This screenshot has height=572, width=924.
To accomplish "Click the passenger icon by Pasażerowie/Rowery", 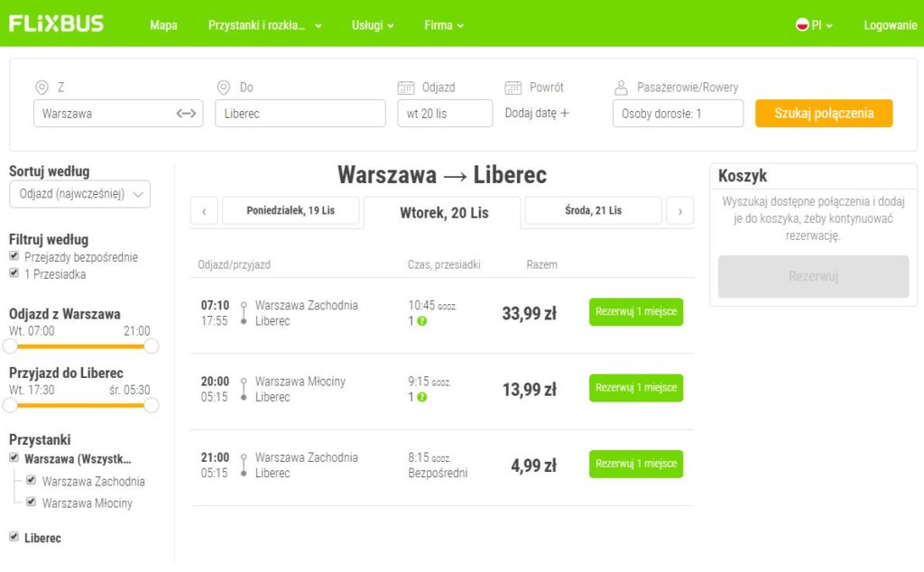I will click(621, 88).
